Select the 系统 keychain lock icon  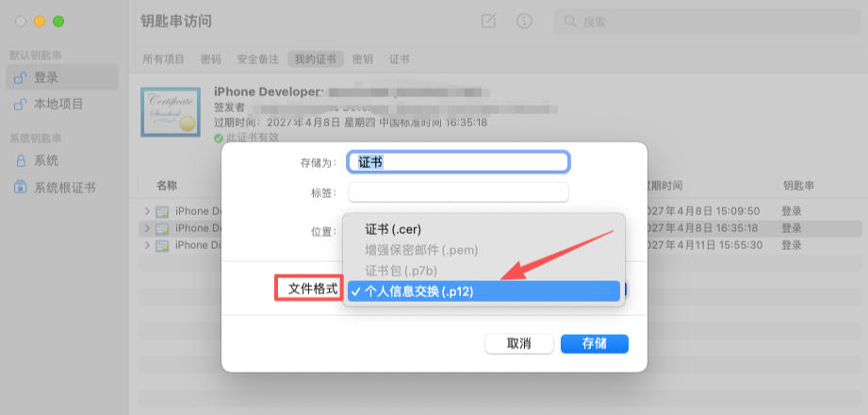[x=21, y=160]
